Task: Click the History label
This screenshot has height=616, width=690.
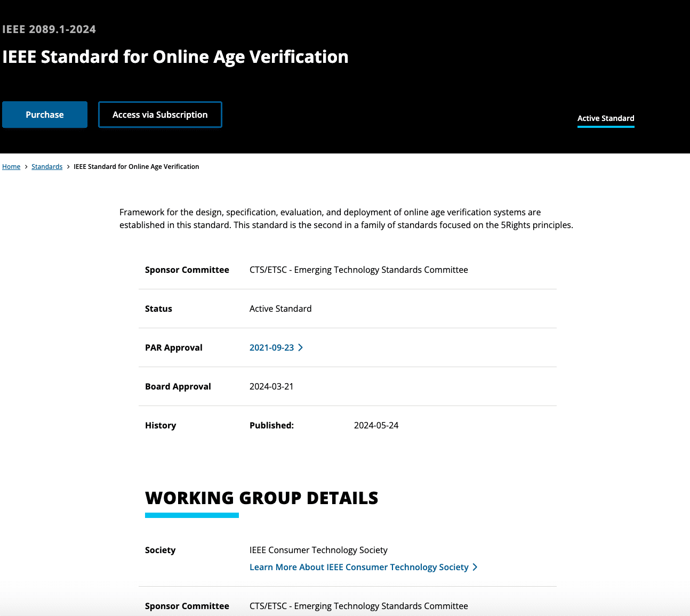Action: pyautogui.click(x=161, y=425)
